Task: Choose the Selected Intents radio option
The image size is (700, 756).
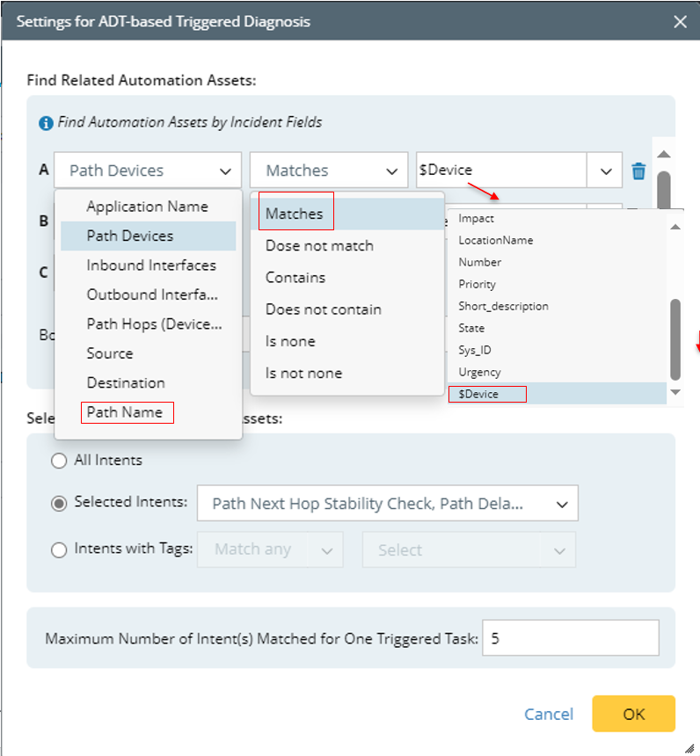Action: [x=59, y=504]
